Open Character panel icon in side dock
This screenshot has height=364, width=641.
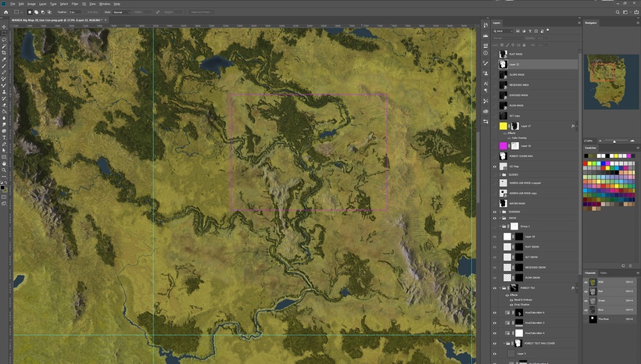[x=485, y=84]
